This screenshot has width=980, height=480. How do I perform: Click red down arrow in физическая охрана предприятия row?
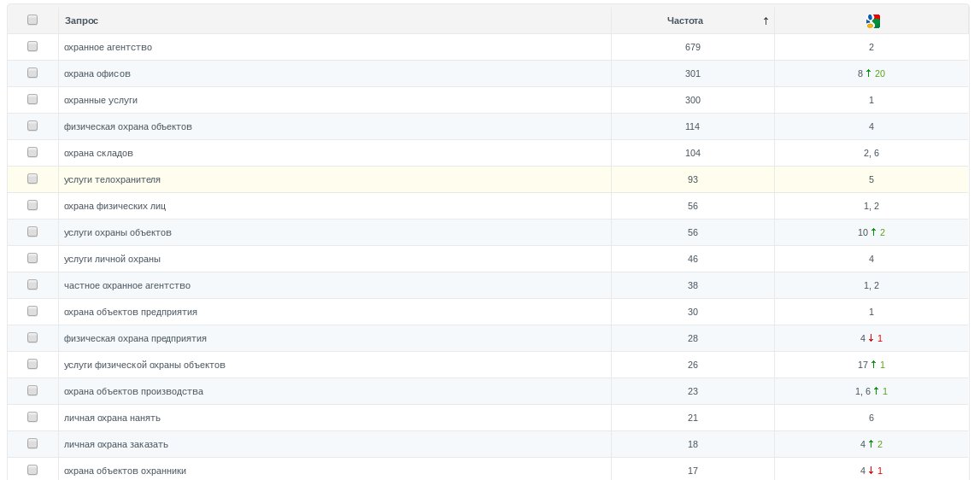871,338
